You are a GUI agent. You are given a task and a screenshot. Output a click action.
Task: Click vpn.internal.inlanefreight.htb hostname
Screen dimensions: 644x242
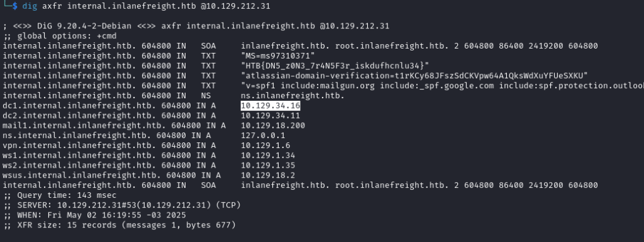pos(77,146)
